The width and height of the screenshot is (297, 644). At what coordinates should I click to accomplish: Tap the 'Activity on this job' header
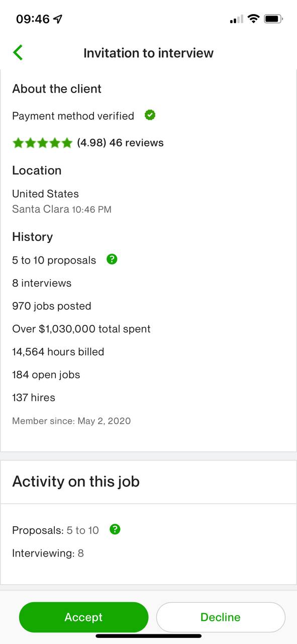[x=76, y=481]
